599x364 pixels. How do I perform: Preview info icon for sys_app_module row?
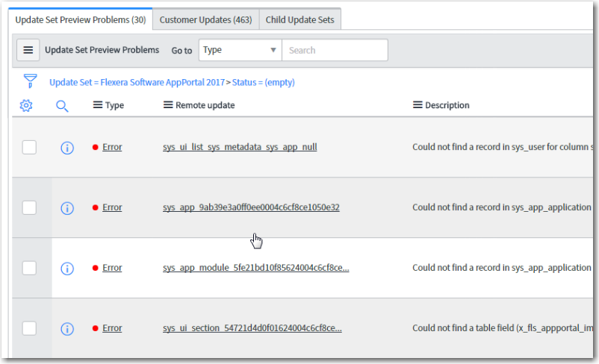pos(66,269)
